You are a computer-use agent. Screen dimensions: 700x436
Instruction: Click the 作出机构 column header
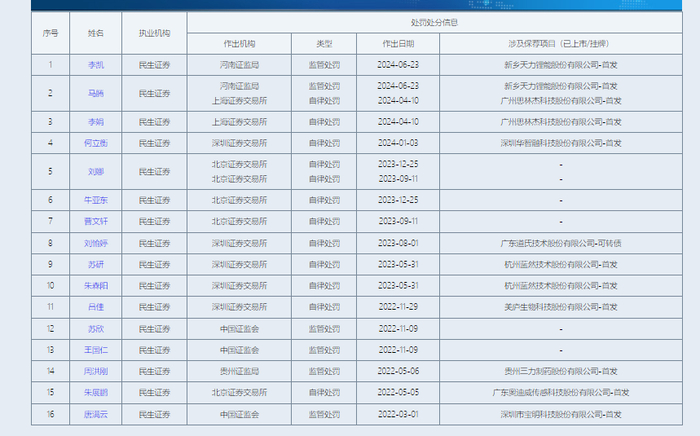click(239, 44)
